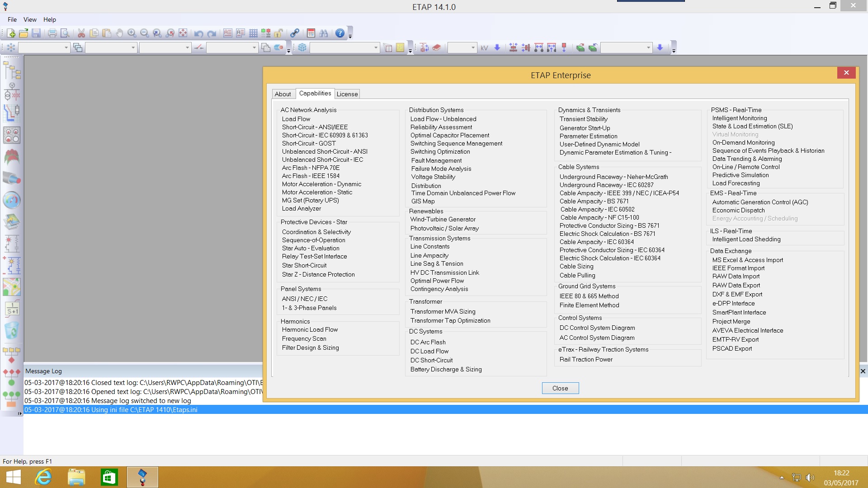Click the Open Project folder icon
Viewport: 868px width, 488px height.
coord(24,33)
